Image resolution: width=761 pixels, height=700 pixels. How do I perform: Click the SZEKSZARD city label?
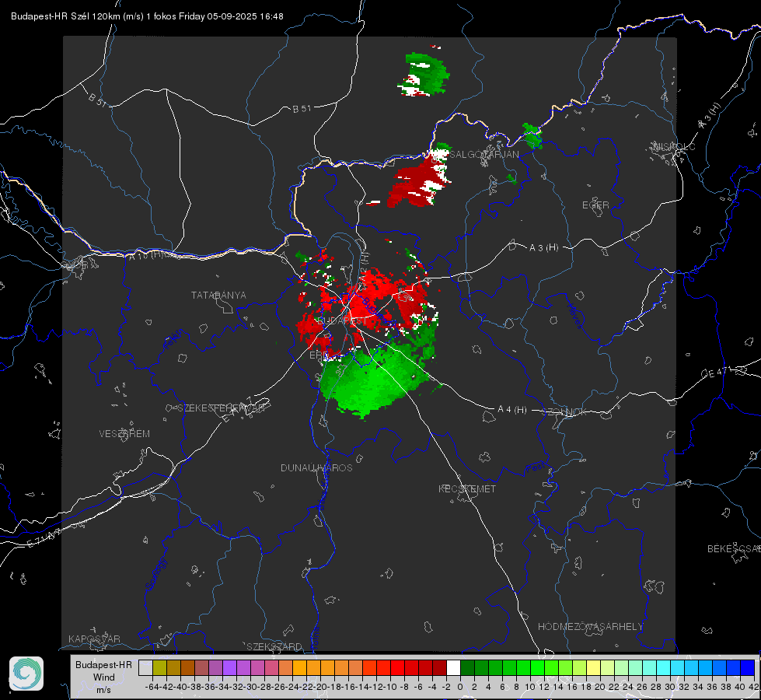point(274,646)
